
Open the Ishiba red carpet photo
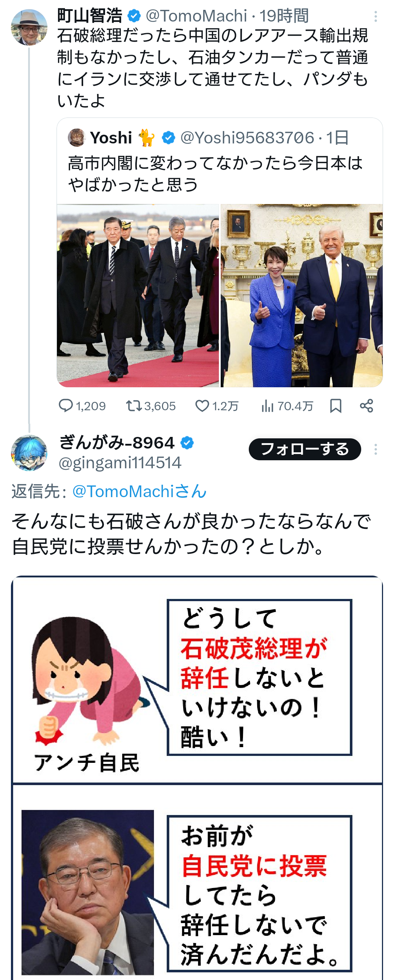[138, 296]
